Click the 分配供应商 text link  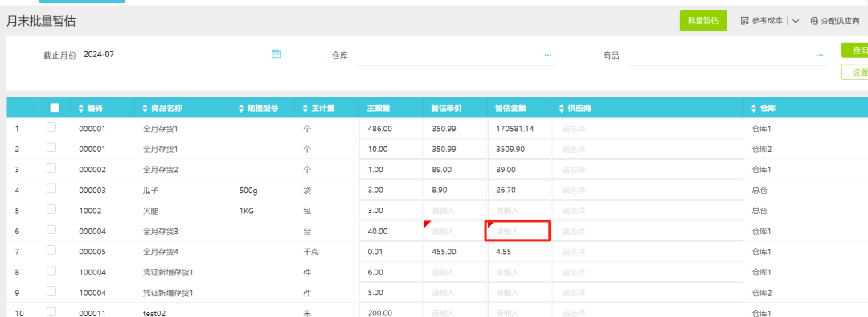[840, 20]
